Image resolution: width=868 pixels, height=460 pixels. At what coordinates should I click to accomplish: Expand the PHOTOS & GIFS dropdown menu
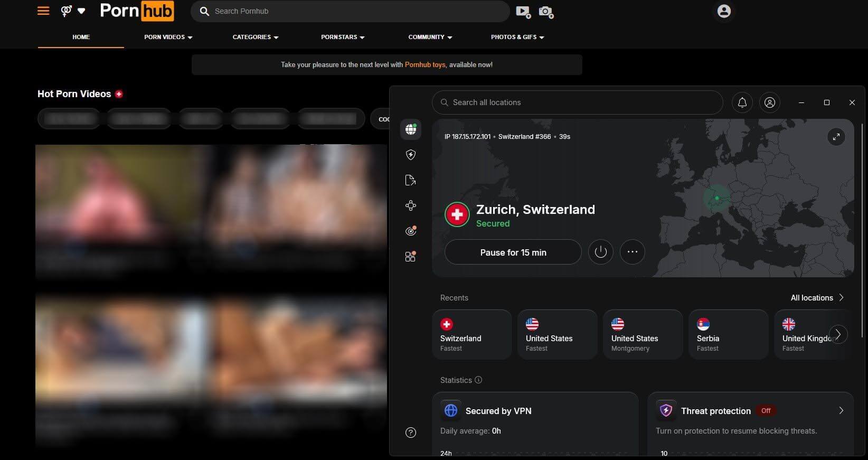pos(517,37)
